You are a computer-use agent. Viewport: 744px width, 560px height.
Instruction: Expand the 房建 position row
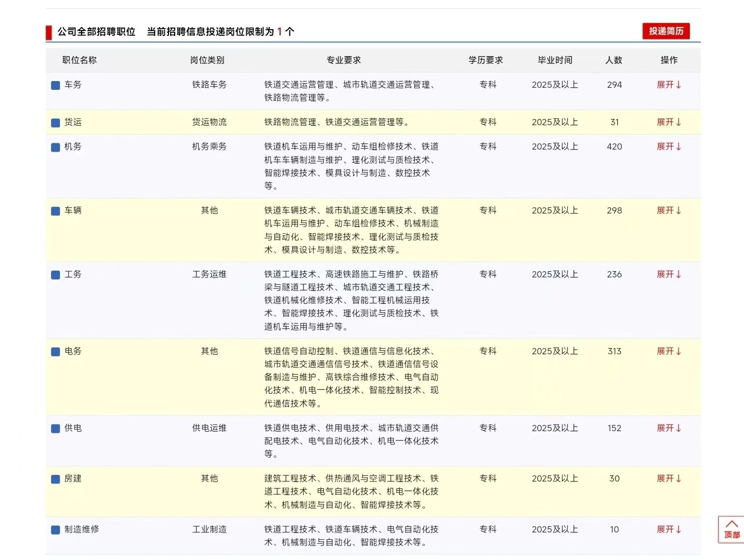point(669,478)
